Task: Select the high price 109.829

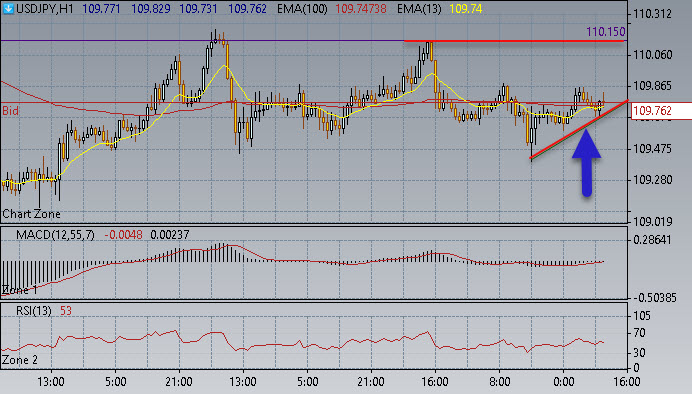Action: tap(150, 9)
